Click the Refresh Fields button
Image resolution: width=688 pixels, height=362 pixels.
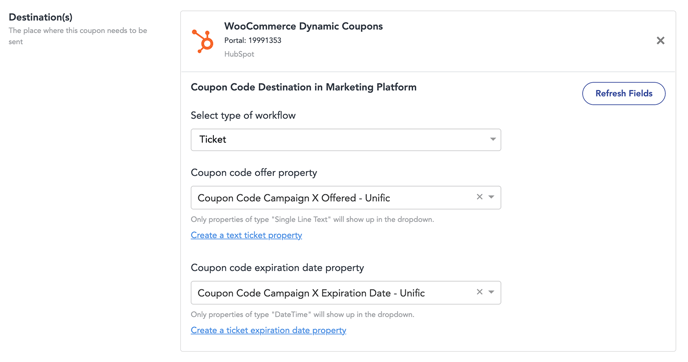[x=624, y=93]
